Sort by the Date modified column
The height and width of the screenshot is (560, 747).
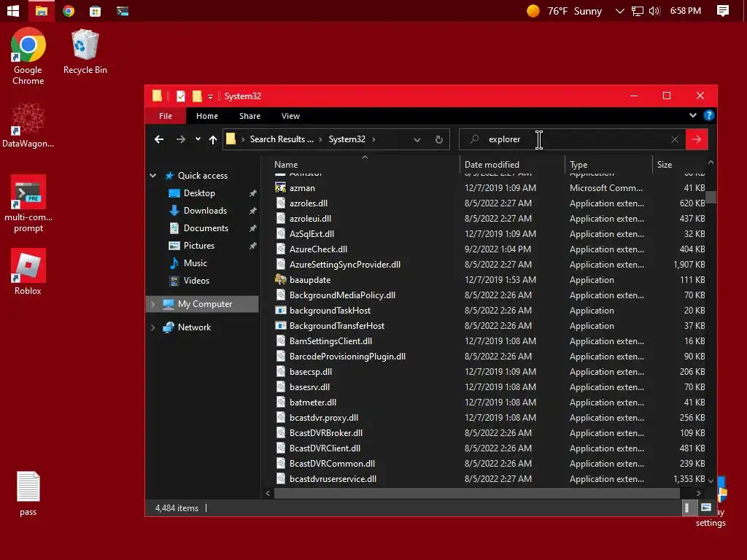coord(513,164)
